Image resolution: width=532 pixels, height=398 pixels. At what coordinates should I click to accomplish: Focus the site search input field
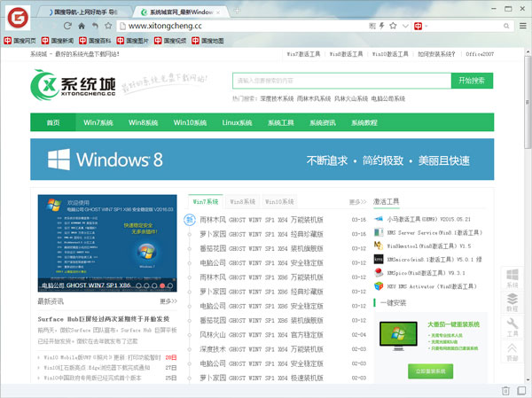click(342, 81)
